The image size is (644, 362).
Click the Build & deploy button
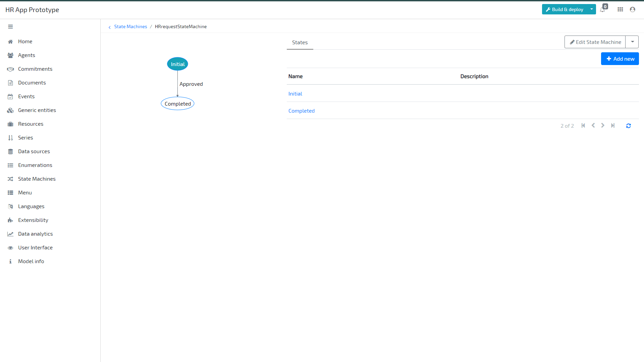pyautogui.click(x=565, y=9)
